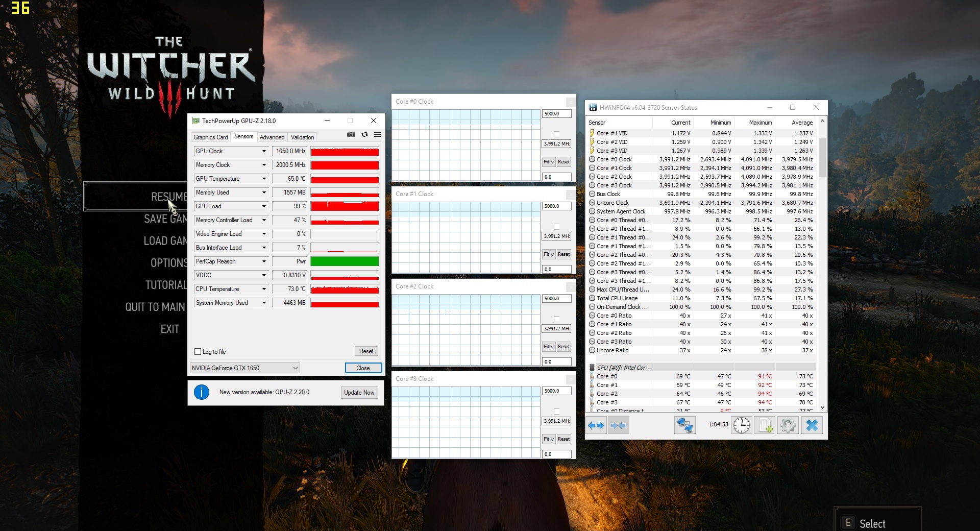This screenshot has height=531, width=980.
Task: Toggle checkbox in Core #3 Clock graph
Action: (x=557, y=412)
